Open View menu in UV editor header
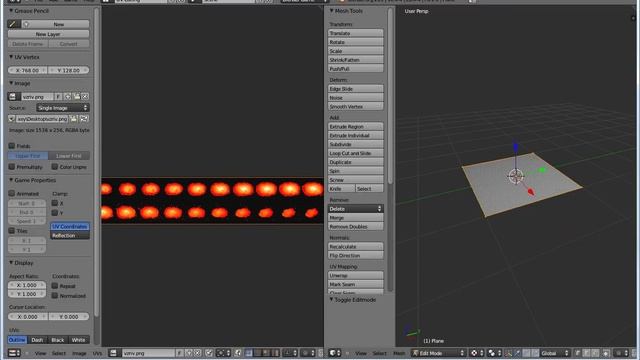 [x=40, y=353]
